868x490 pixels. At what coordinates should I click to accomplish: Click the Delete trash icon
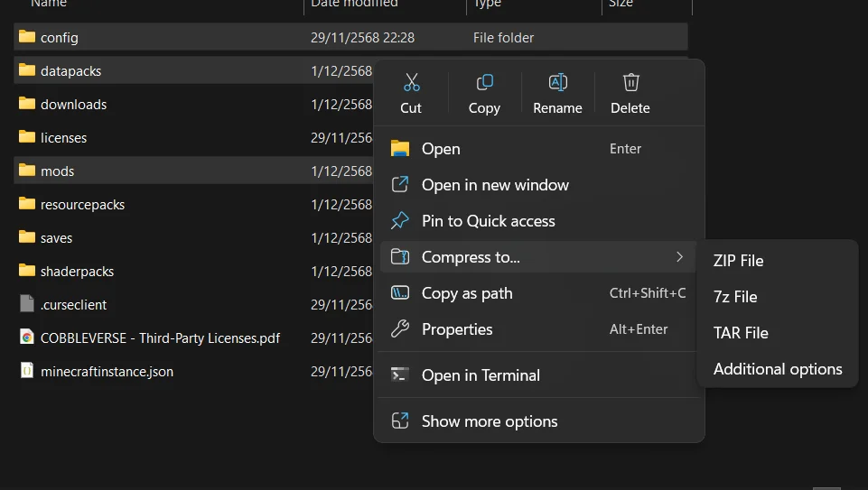click(630, 83)
